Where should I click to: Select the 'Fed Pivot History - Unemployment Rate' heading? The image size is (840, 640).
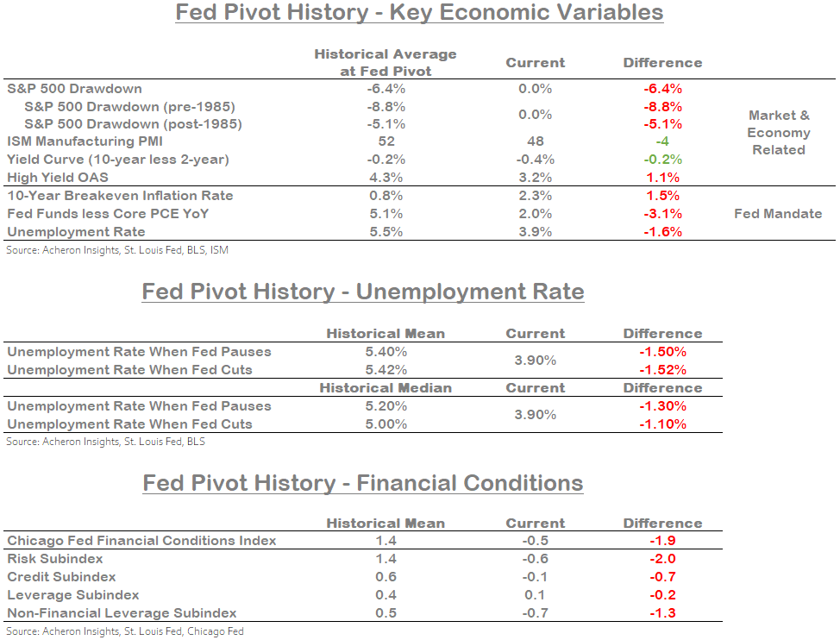(x=363, y=292)
